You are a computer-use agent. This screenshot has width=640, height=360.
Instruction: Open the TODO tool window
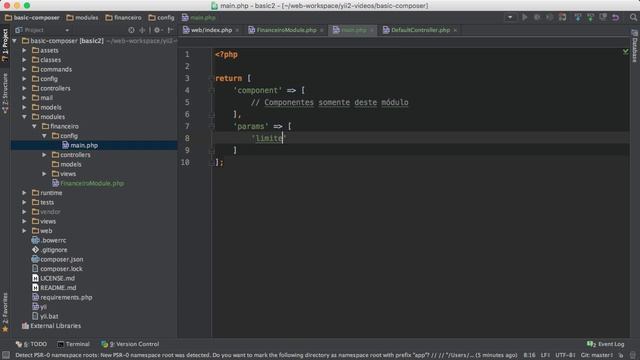click(x=31, y=344)
